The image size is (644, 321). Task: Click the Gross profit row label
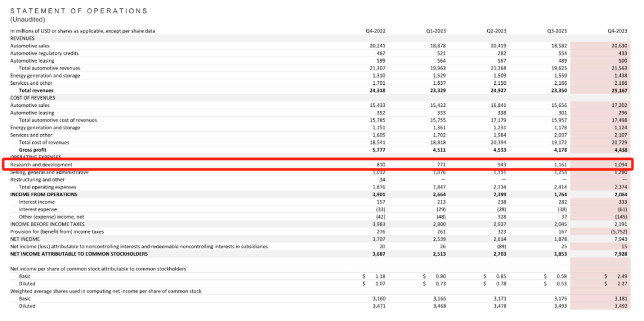point(34,150)
